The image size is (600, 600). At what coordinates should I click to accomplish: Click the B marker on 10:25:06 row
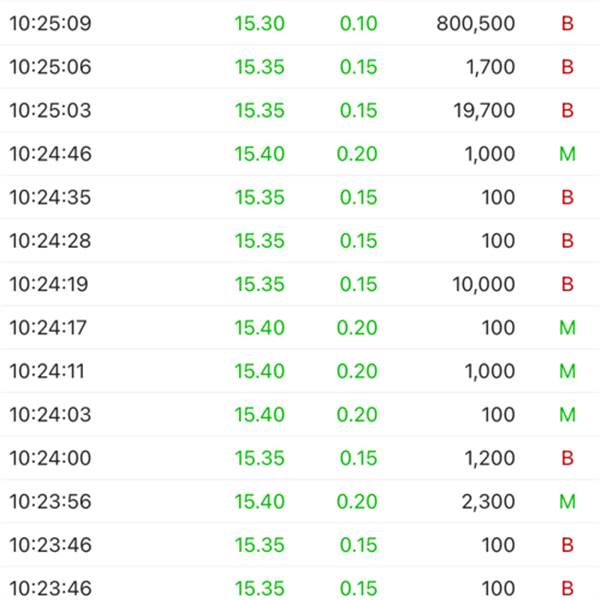coord(567,67)
